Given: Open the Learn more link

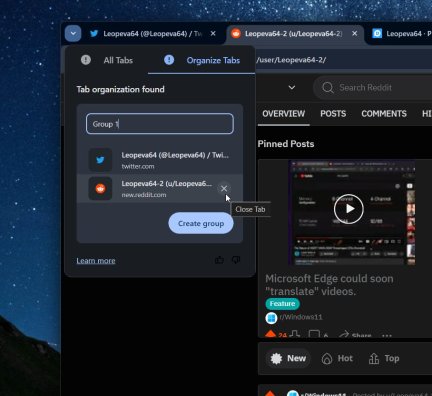Looking at the screenshot, I should pos(96,261).
